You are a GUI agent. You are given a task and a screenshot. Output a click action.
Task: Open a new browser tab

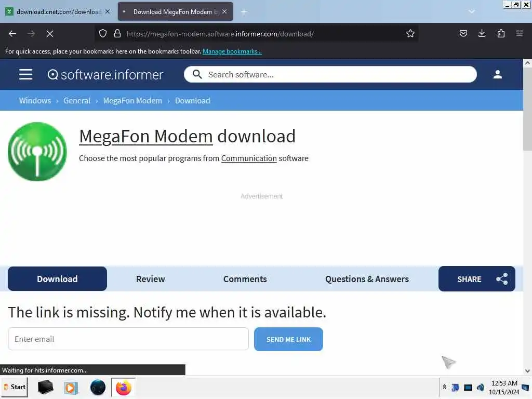tap(244, 12)
